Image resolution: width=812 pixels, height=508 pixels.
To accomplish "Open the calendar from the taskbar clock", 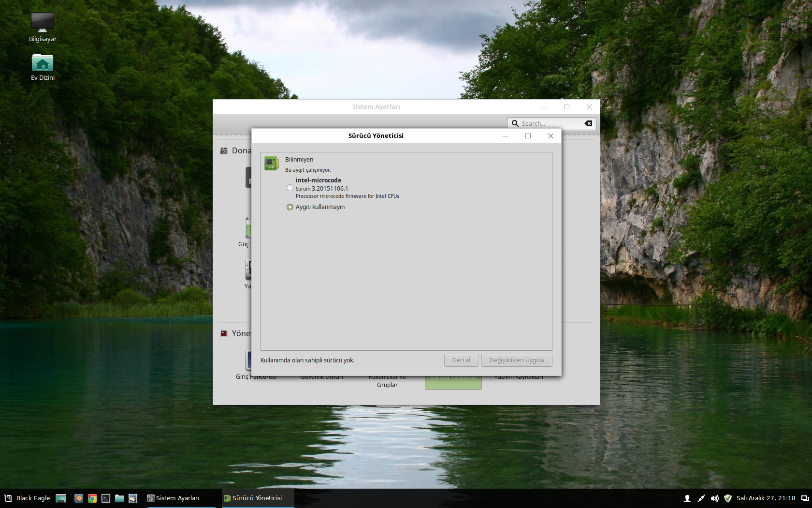I will (x=766, y=498).
